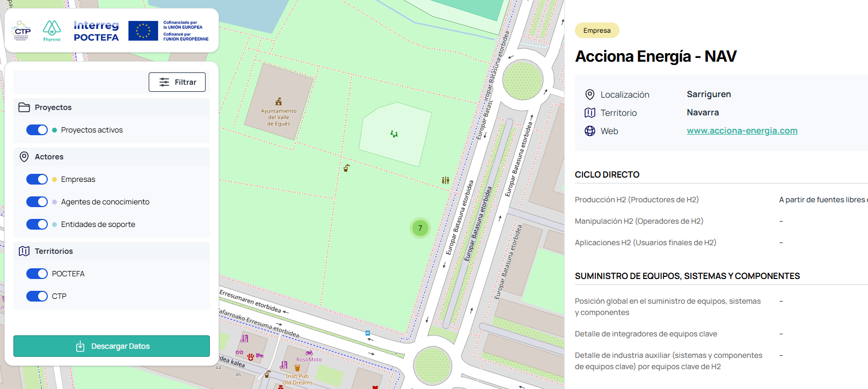This screenshot has width=868, height=389.
Task: Turn off Agentes de conocimiento switch
Action: pyautogui.click(x=37, y=202)
